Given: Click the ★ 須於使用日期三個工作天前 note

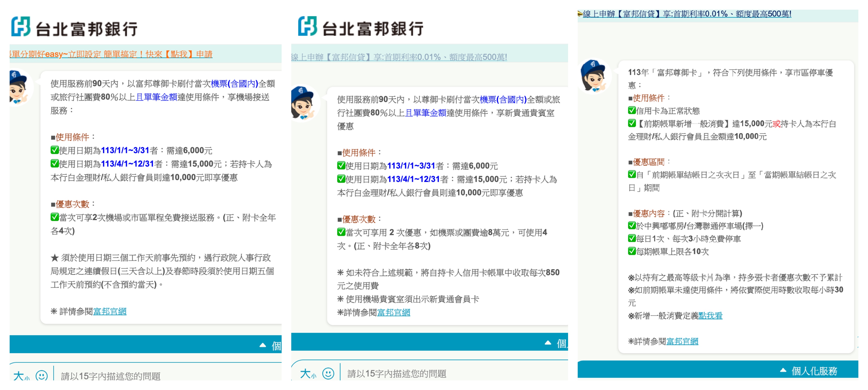Looking at the screenshot, I should pyautogui.click(x=163, y=271).
